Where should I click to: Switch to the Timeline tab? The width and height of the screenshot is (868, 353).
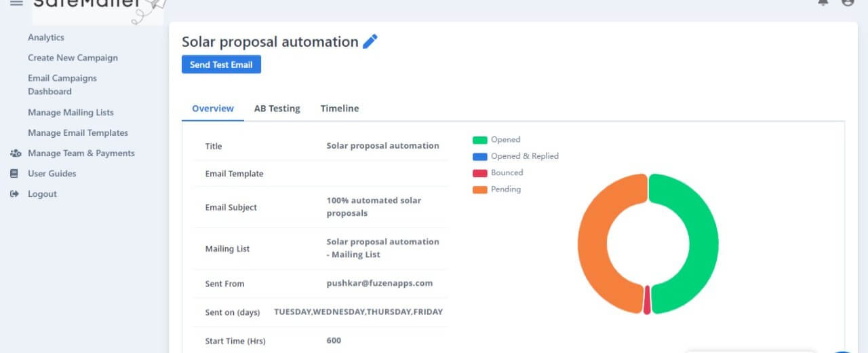(x=340, y=109)
